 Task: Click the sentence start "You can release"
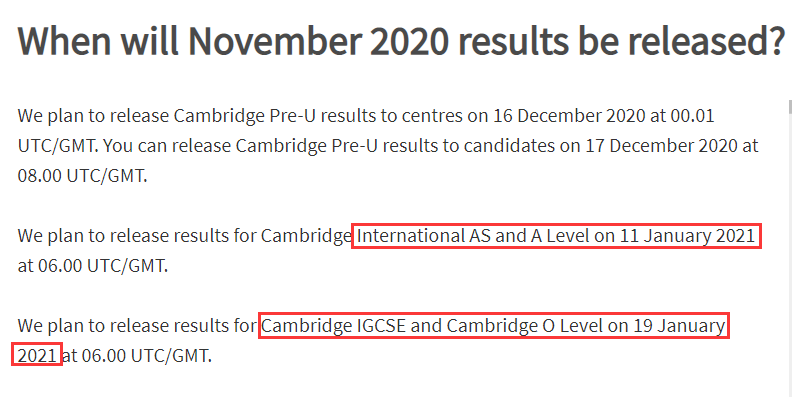[167, 145]
